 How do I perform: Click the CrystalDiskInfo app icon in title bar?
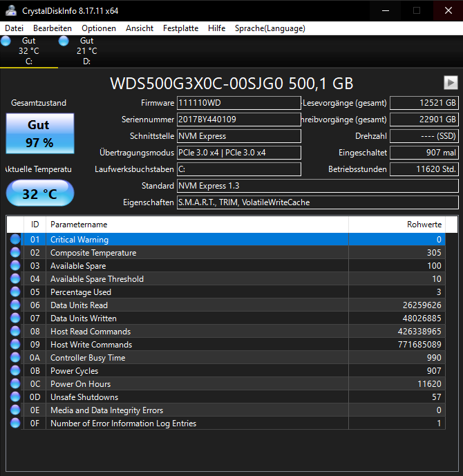(11, 10)
